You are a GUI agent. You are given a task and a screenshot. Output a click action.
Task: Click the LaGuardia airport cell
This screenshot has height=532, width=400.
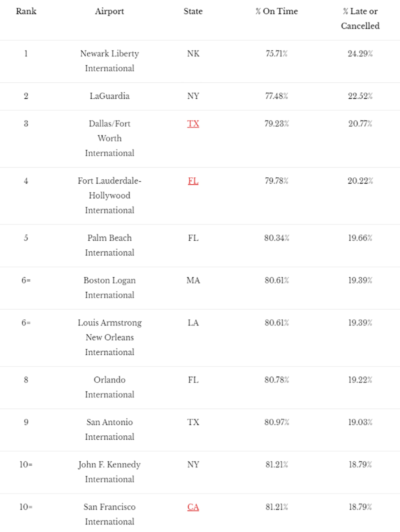(x=109, y=96)
